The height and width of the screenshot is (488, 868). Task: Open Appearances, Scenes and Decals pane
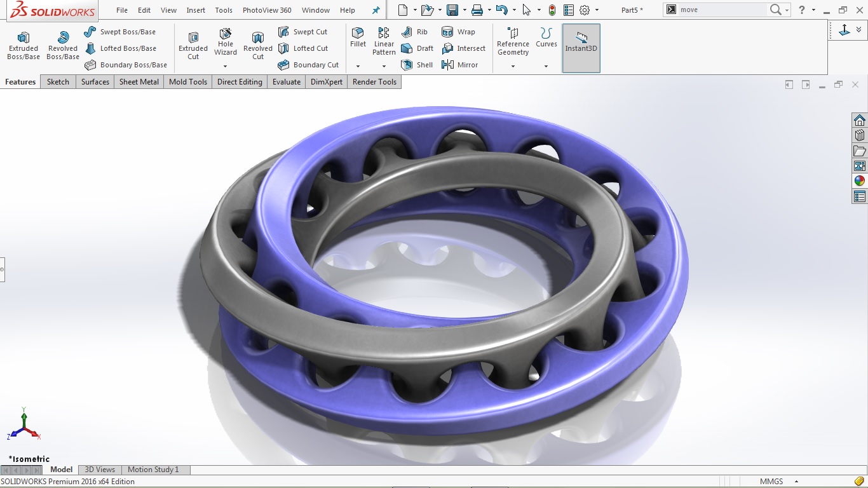[859, 180]
